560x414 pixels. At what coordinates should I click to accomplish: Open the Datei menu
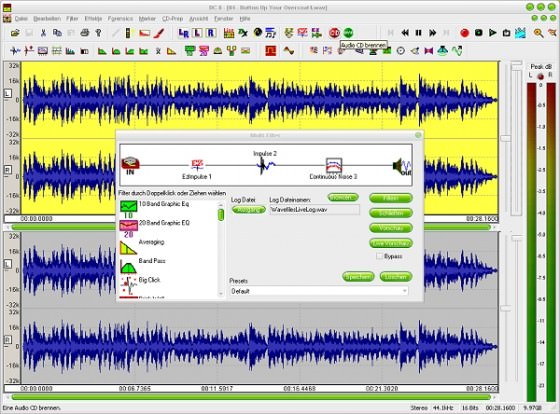21,19
